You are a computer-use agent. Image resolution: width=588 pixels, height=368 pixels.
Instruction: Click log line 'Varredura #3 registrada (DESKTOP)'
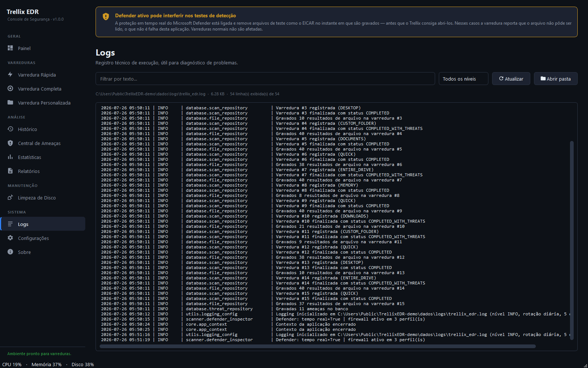[318, 108]
